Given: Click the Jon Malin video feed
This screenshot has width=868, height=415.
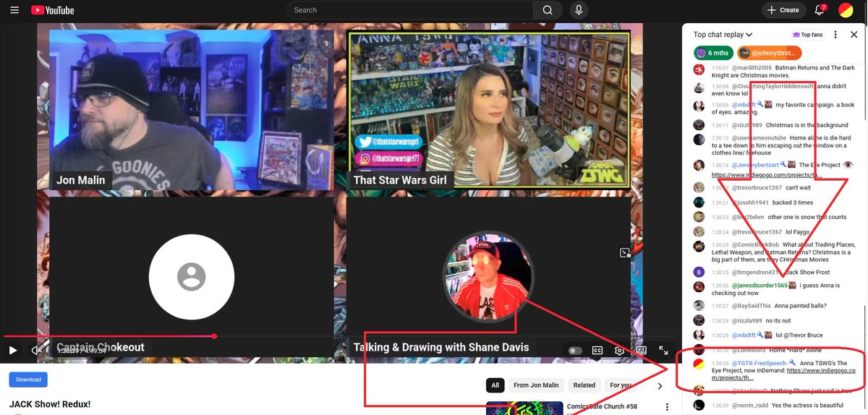Looking at the screenshot, I should (x=192, y=109).
